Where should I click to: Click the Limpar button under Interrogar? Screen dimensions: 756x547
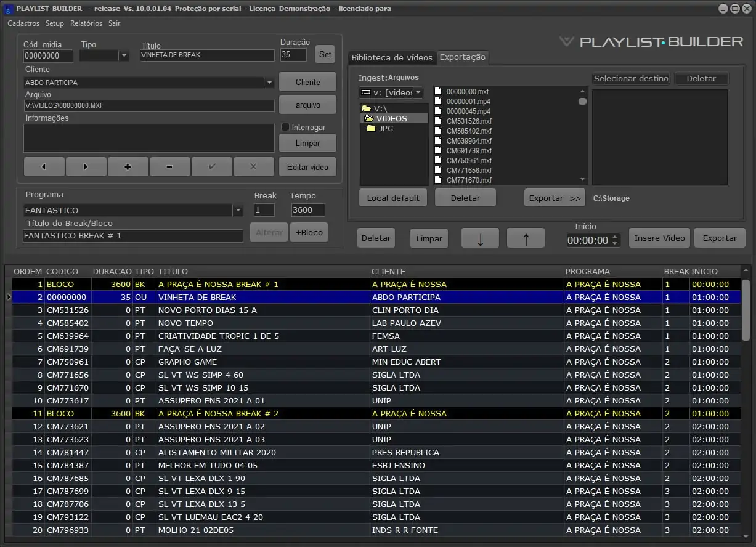pyautogui.click(x=308, y=143)
